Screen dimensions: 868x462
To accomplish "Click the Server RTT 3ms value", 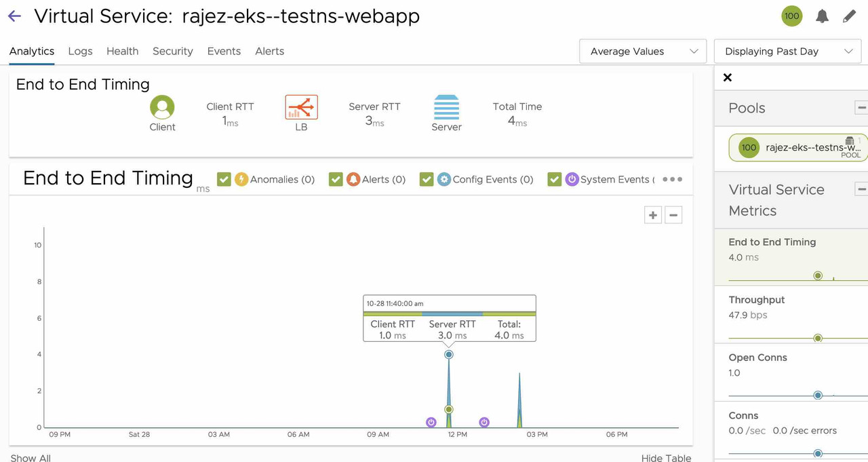I will [374, 121].
